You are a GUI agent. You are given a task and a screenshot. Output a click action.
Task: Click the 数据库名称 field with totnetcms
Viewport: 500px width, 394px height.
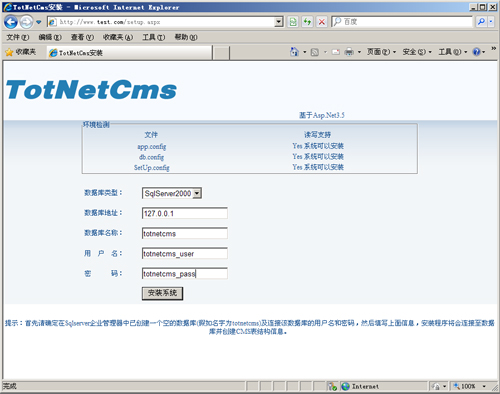185,233
